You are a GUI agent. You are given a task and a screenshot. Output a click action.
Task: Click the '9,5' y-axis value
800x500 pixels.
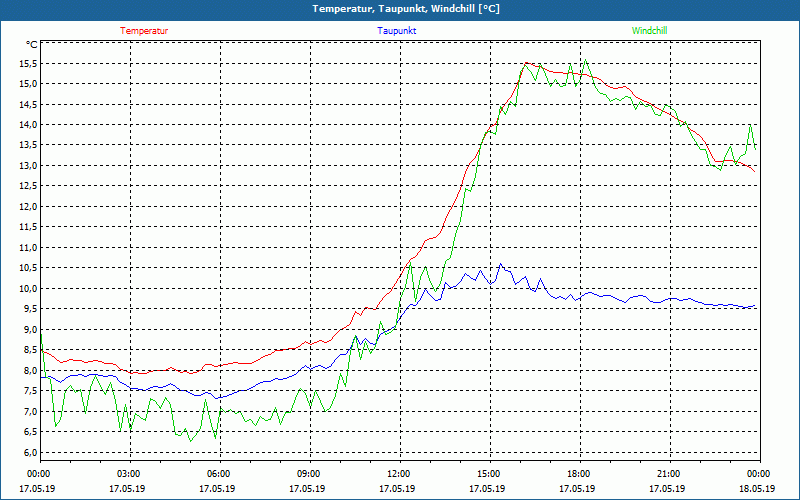pyautogui.click(x=31, y=309)
